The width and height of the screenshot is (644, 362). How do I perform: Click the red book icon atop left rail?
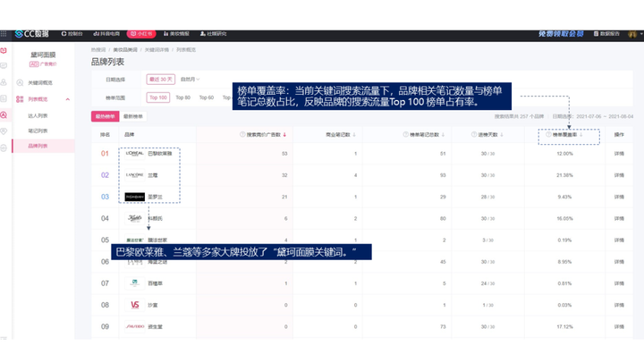pyautogui.click(x=4, y=50)
